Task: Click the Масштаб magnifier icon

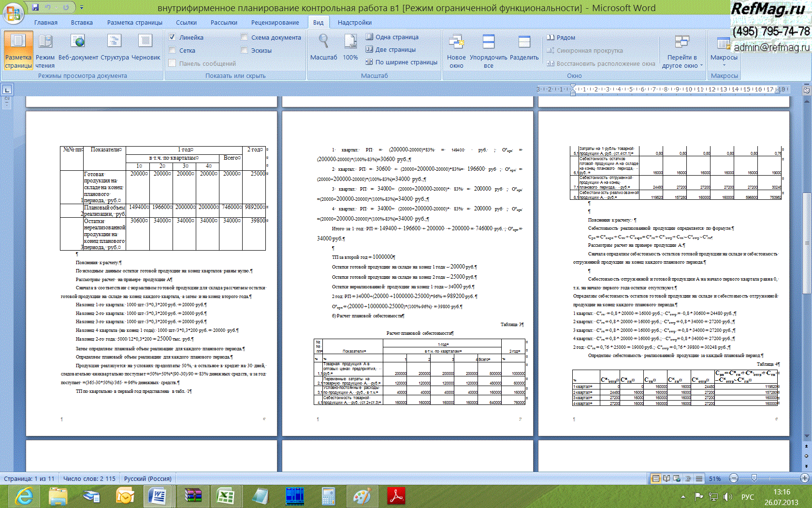Action: (x=323, y=42)
